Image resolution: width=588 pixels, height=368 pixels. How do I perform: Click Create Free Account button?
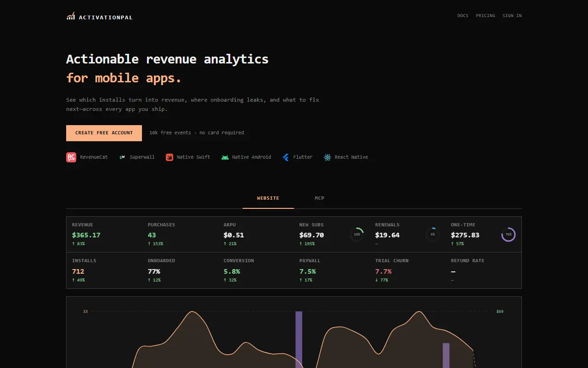pyautogui.click(x=104, y=133)
